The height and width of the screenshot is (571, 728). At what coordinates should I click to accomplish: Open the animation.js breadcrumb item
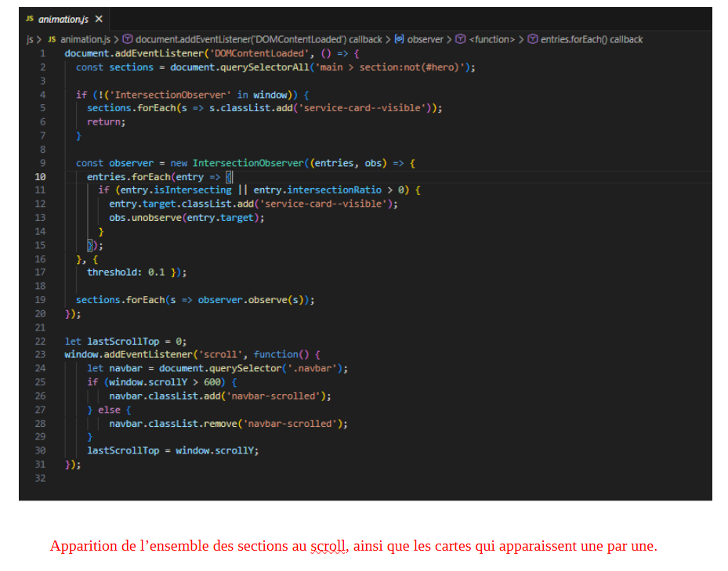(85, 39)
